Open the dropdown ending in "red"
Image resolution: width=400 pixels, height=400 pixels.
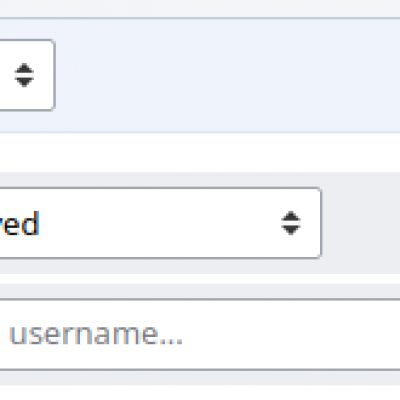(160, 223)
